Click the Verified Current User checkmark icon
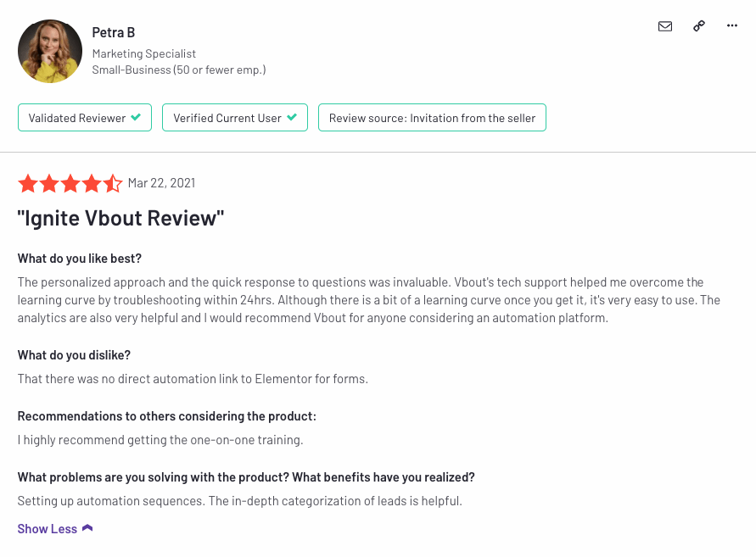Screen dimensions: 756x557 pyautogui.click(x=292, y=118)
